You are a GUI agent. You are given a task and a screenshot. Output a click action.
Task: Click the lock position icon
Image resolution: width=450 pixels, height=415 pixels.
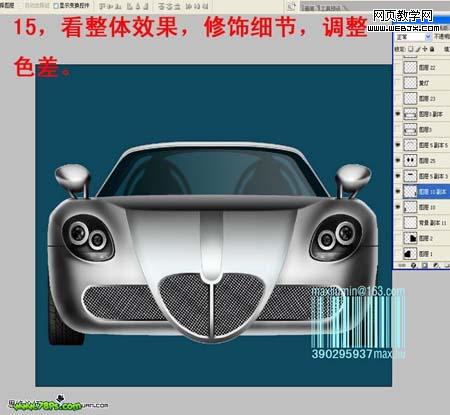(425, 49)
